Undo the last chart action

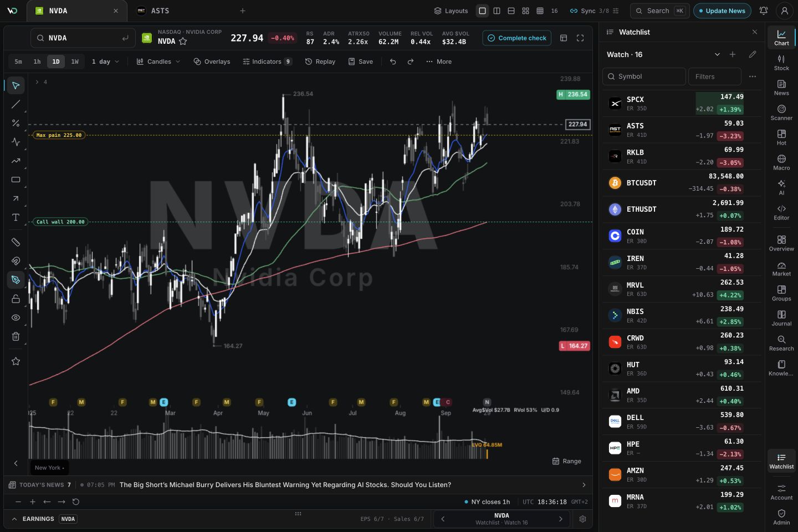(393, 62)
